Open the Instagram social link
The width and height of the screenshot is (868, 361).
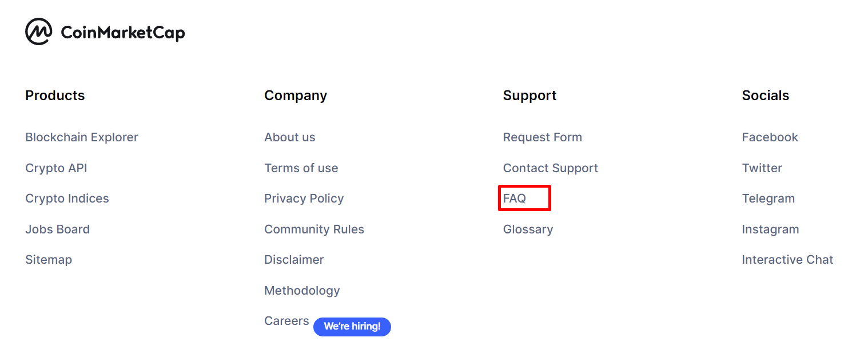tap(770, 229)
